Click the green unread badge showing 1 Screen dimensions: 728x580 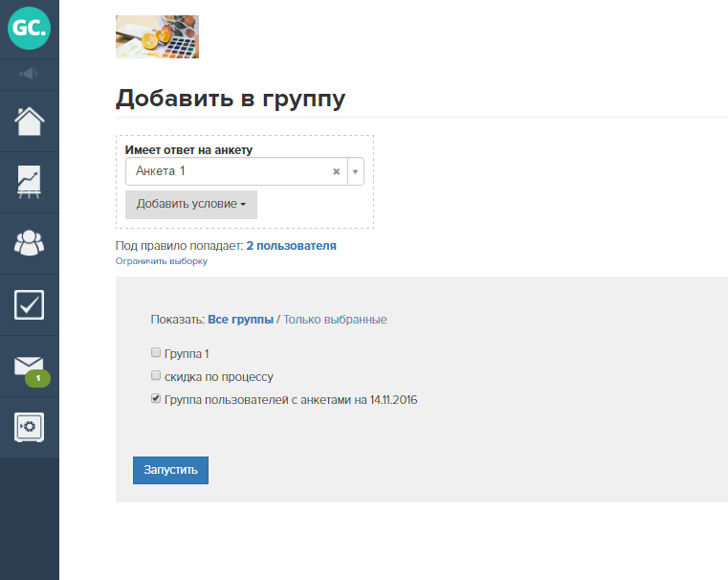(x=38, y=378)
